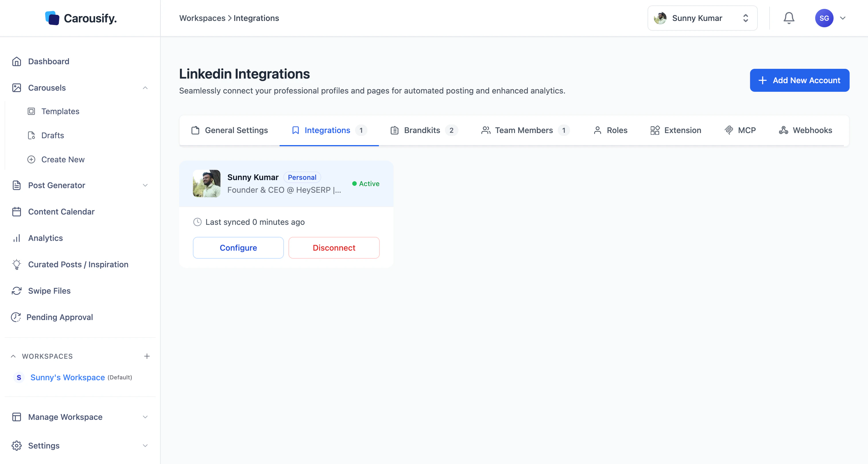868x464 pixels.
Task: Click the Roles person icon
Action: pyautogui.click(x=597, y=130)
